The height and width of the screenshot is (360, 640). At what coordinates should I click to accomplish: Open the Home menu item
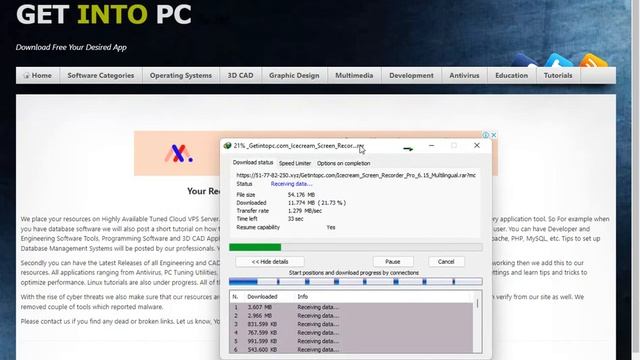tap(38, 76)
